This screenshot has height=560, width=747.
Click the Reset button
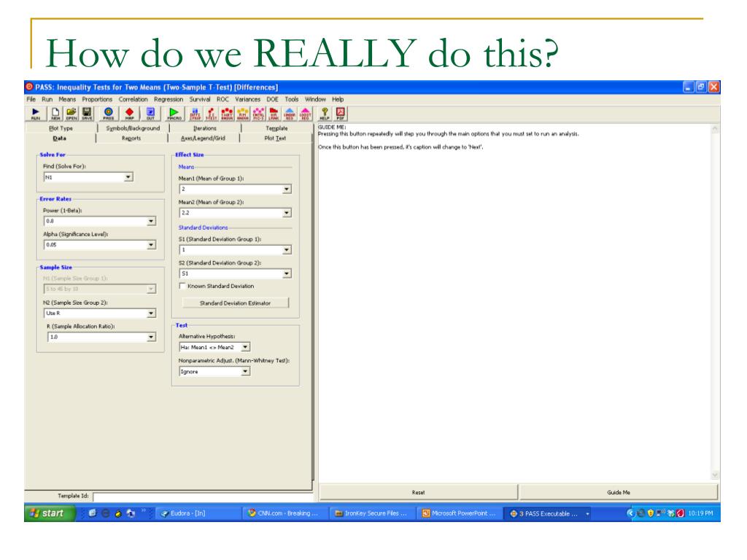tap(418, 492)
